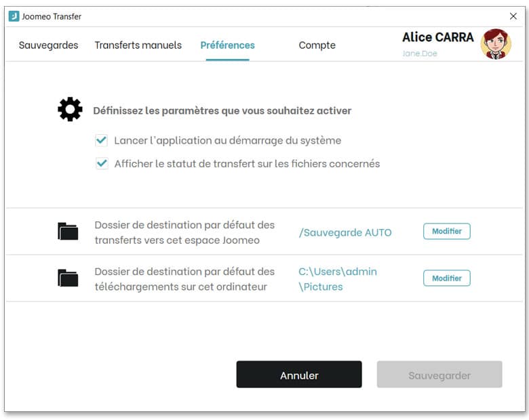This screenshot has width=529, height=420.
Task: Click the folder icon for downloads destination
Action: point(68,278)
